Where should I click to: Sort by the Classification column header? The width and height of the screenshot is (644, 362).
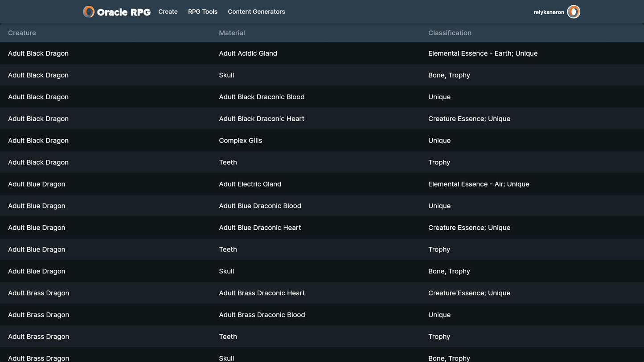coord(450,33)
